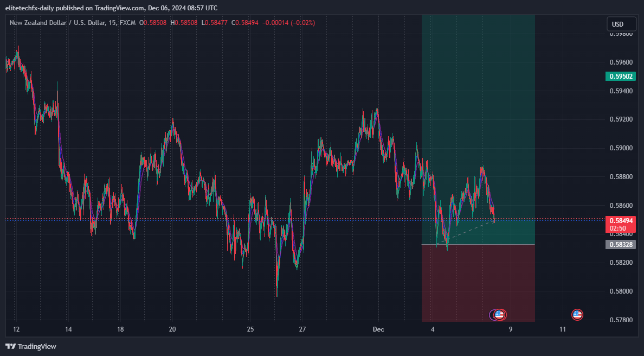Select the green 0.59502 target price label
This screenshot has height=356, width=644.
[x=621, y=77]
